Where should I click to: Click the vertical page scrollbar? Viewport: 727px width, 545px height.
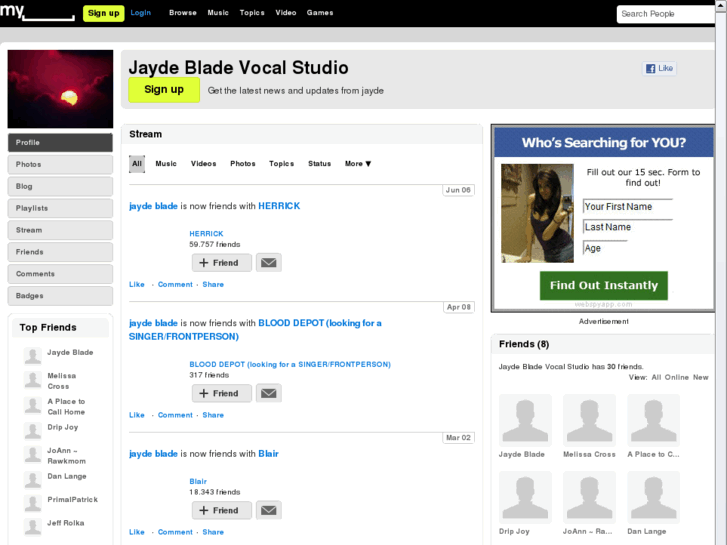(721, 272)
